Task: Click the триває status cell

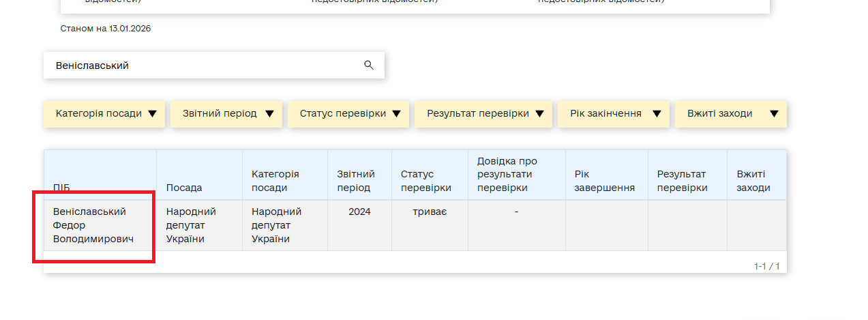Action: click(x=430, y=212)
